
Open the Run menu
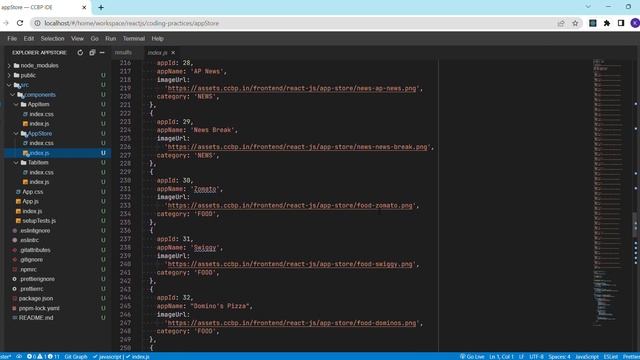[111, 38]
